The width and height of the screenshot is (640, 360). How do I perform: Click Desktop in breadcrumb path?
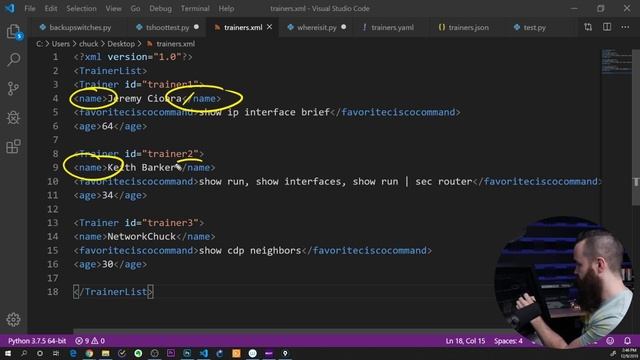(x=121, y=44)
